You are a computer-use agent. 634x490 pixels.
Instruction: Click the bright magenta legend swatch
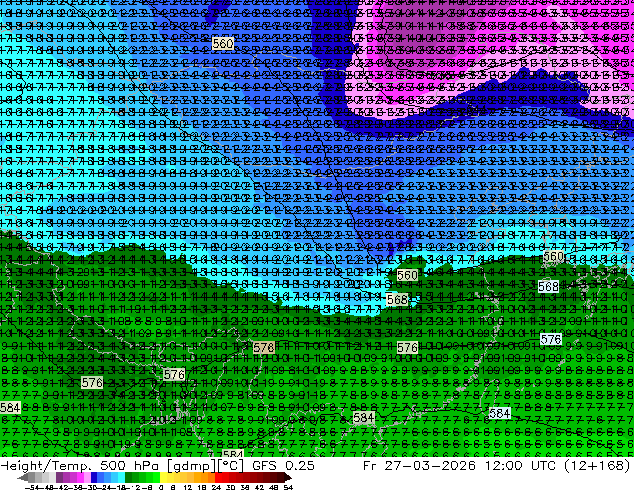click(80, 478)
